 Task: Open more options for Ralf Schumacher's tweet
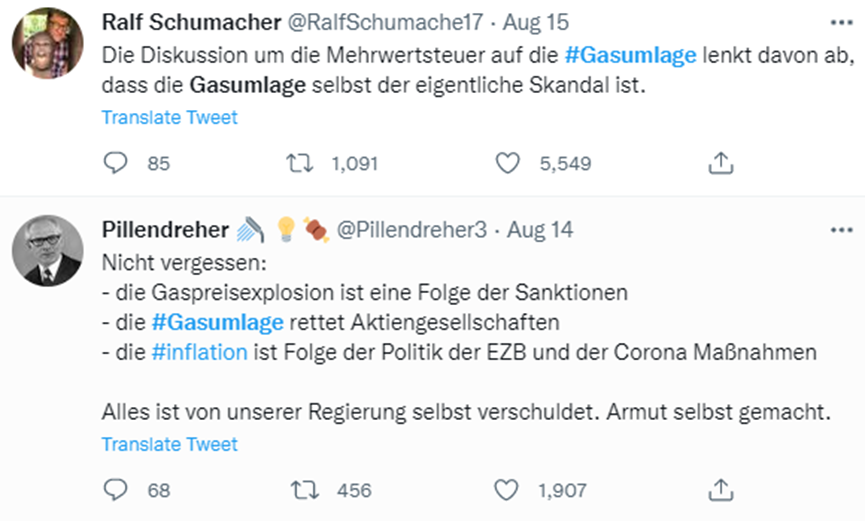click(840, 23)
